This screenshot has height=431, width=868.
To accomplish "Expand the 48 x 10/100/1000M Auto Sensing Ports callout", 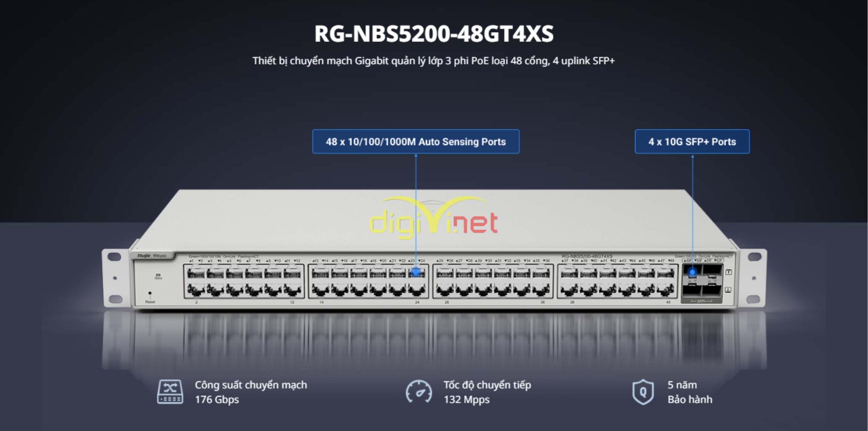I will coord(416,142).
